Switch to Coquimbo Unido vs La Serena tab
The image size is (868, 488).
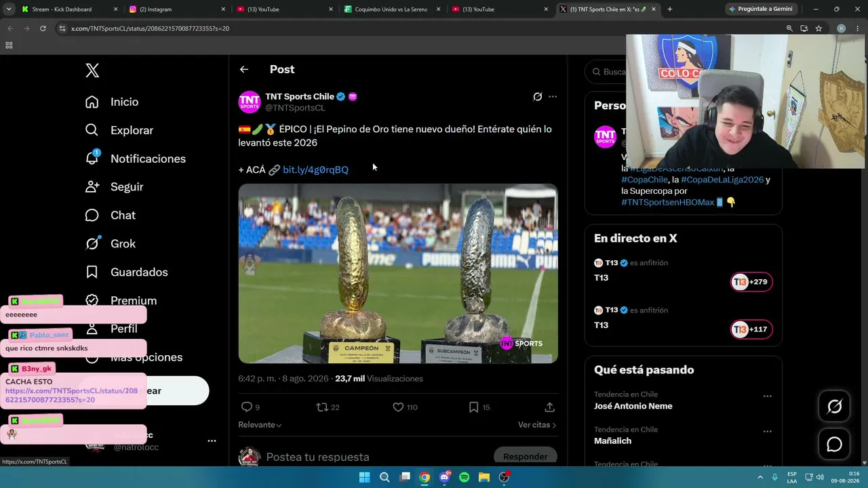pos(391,9)
